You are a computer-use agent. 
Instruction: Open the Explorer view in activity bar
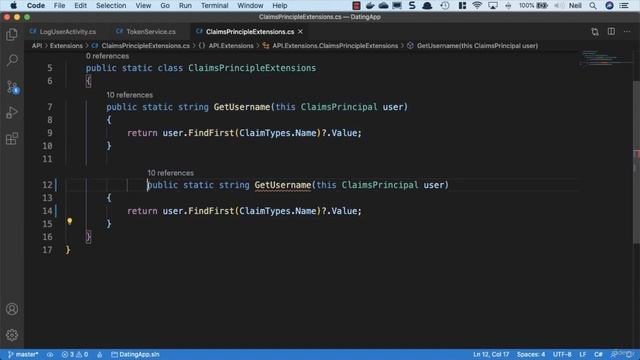tap(12, 35)
